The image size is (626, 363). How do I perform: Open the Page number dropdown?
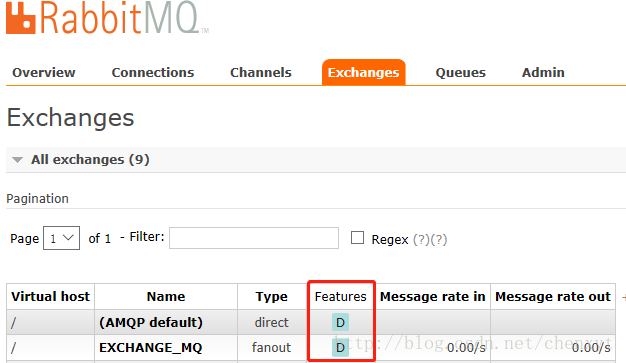click(x=61, y=238)
